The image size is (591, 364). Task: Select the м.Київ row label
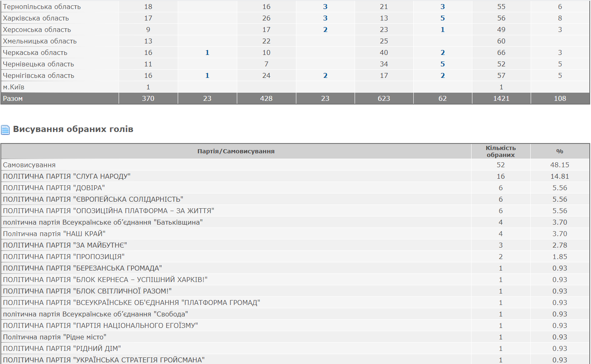tap(14, 87)
